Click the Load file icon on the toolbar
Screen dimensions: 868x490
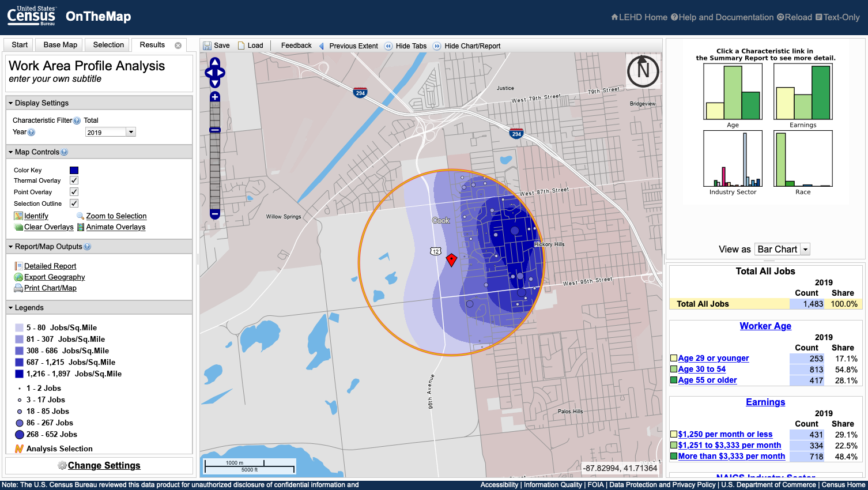[239, 45]
